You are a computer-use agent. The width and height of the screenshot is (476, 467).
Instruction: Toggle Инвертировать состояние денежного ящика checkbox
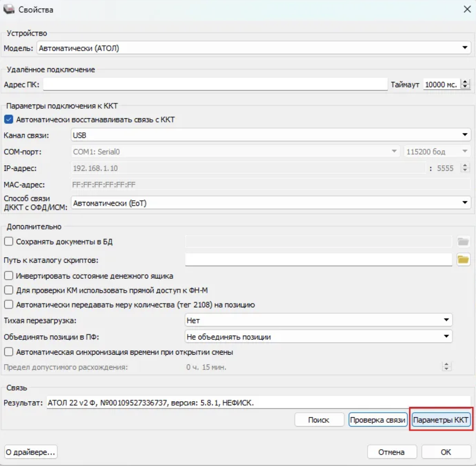[9, 276]
